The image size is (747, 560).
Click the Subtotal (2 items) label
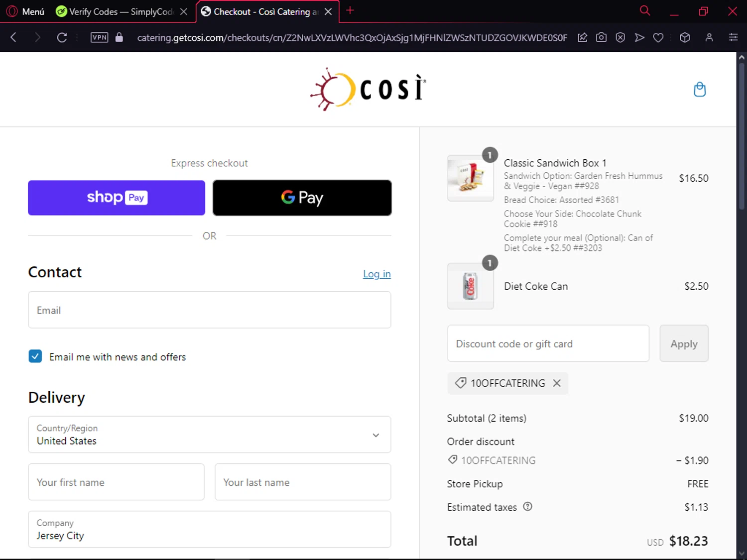[487, 418]
